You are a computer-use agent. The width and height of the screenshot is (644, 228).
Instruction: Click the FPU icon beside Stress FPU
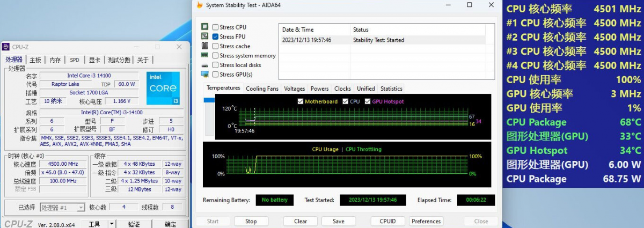[204, 36]
